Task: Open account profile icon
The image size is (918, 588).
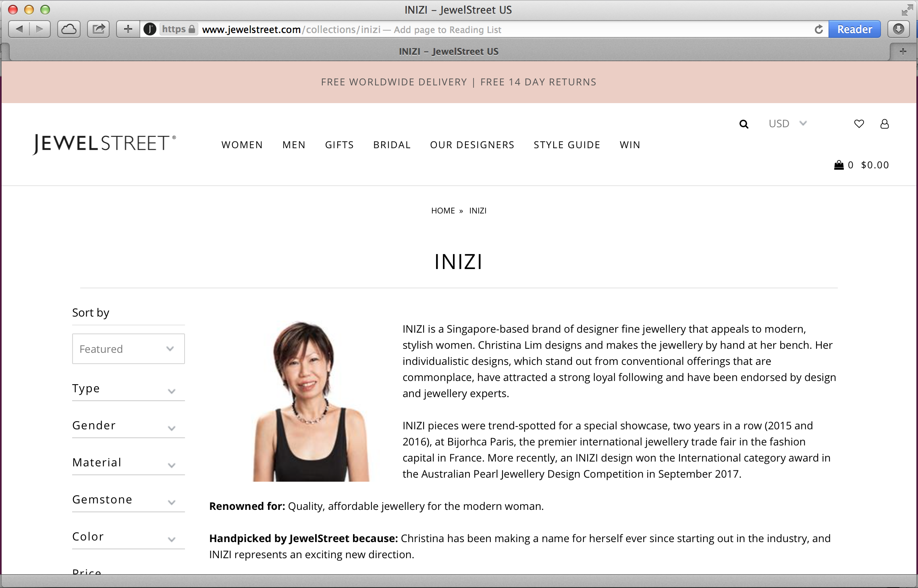Action: pos(885,124)
